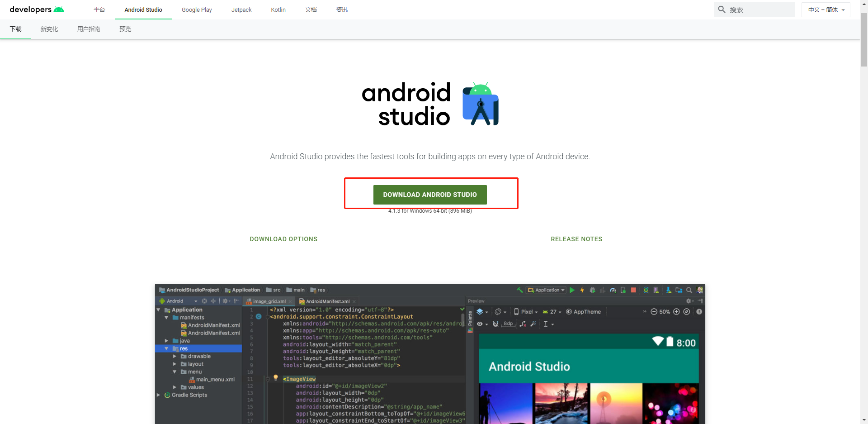
Task: Select the 下载 sub-tab
Action: 15,29
